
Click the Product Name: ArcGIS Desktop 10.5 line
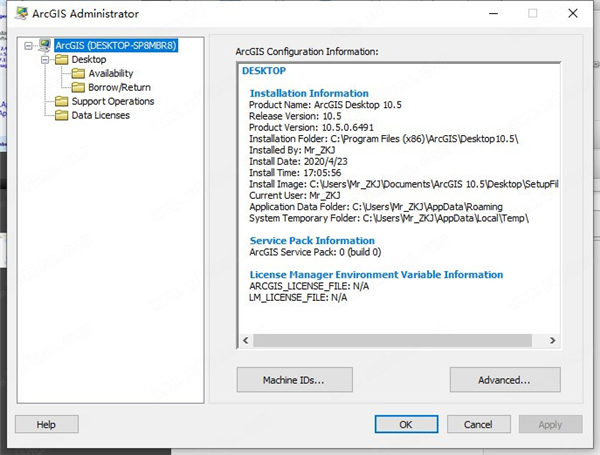[x=325, y=105]
